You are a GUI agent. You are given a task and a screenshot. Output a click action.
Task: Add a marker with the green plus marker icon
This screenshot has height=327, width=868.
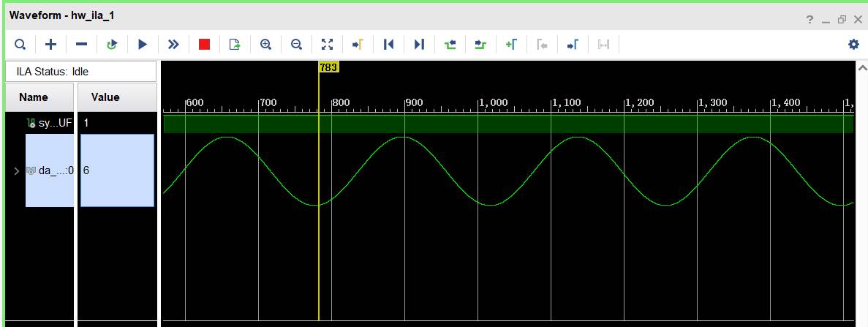click(511, 45)
